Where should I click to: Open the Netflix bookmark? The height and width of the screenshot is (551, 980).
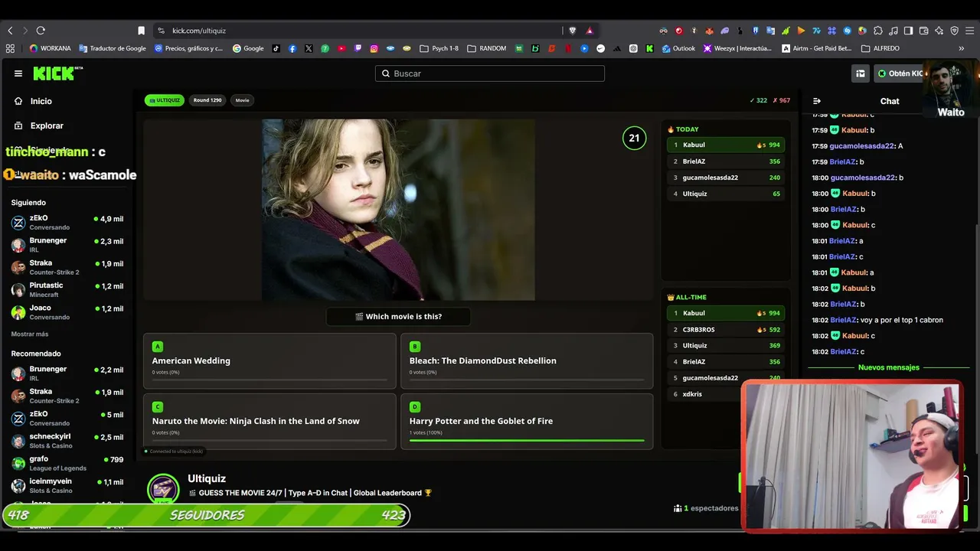[x=568, y=48]
